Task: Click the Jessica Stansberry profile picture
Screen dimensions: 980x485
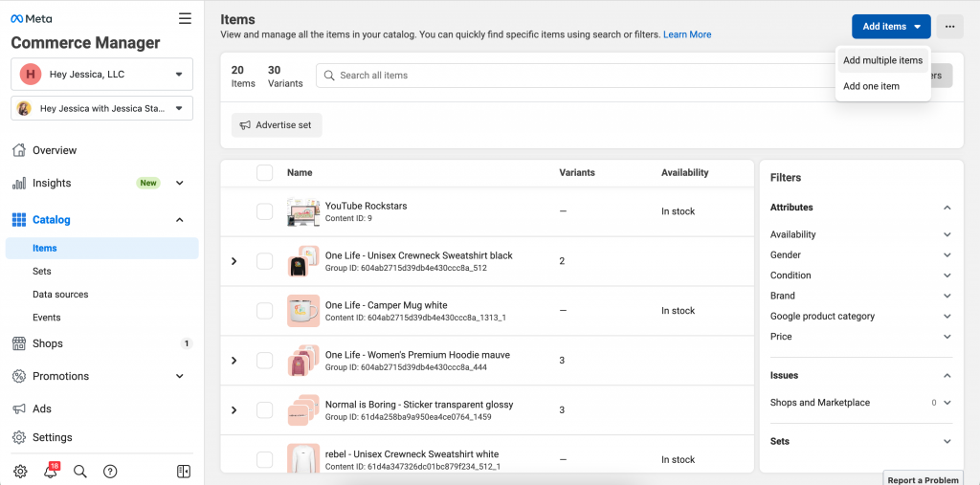Action: 24,108
